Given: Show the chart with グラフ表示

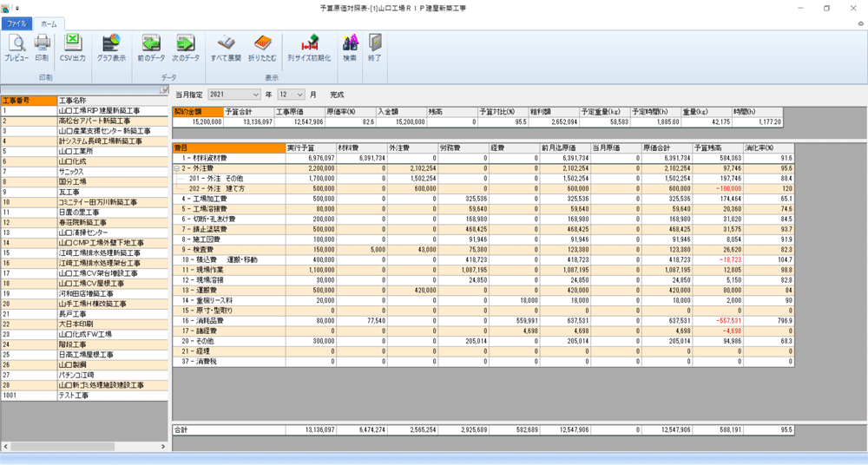Looking at the screenshot, I should pyautogui.click(x=111, y=47).
